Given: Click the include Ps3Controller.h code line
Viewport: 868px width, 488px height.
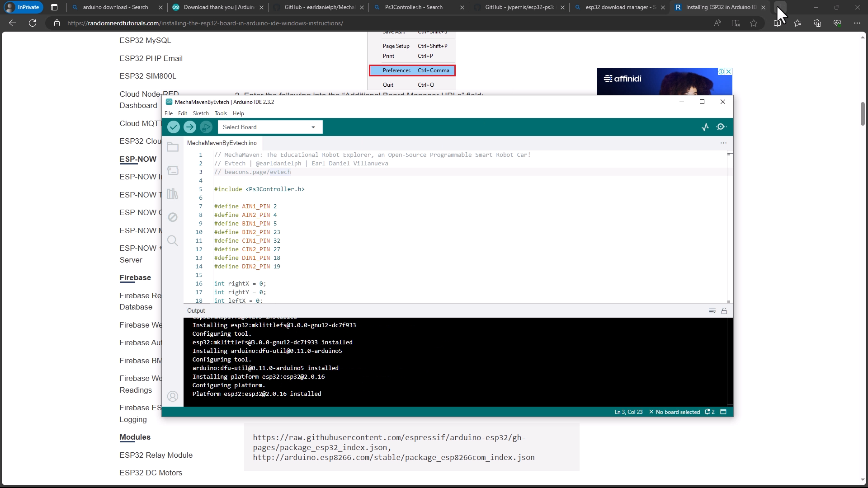Looking at the screenshot, I should coord(259,189).
